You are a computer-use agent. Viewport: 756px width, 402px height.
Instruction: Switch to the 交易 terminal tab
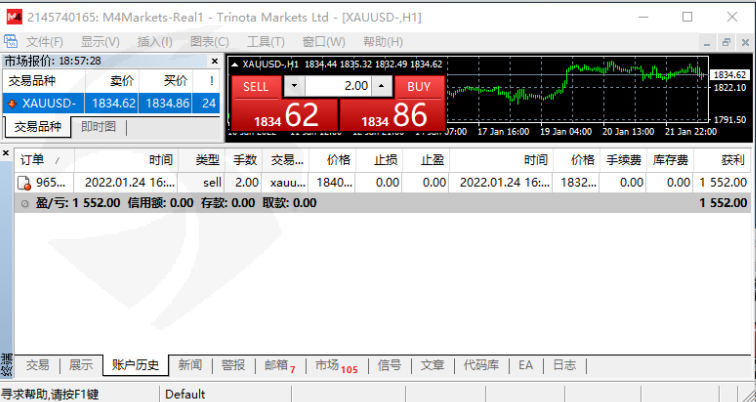(37, 365)
